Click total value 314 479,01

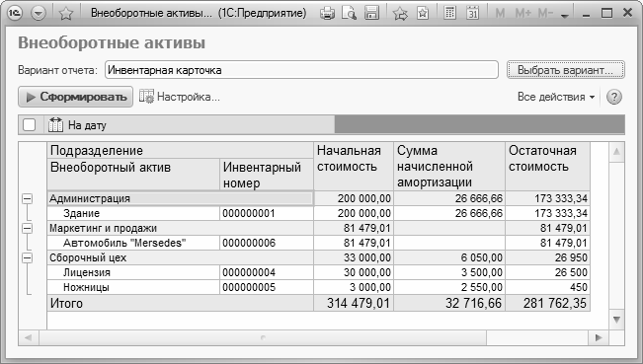click(x=354, y=303)
